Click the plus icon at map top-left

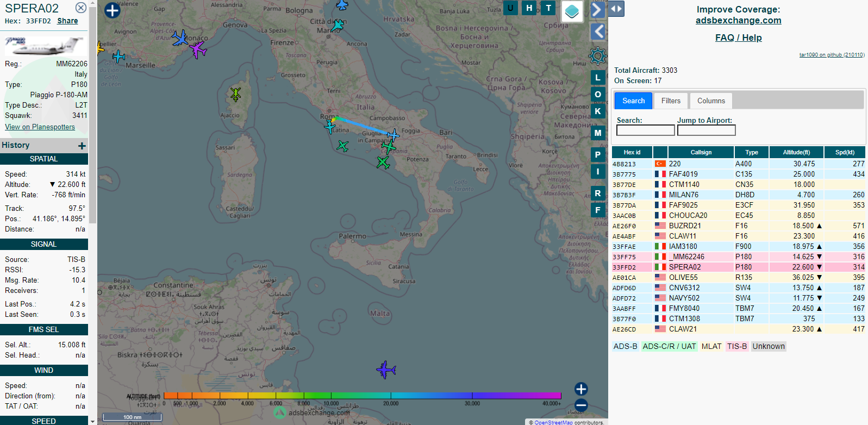[112, 10]
